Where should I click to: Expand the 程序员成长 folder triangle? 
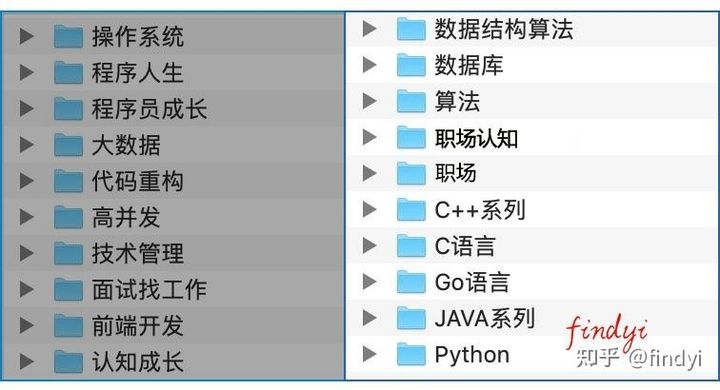point(27,109)
